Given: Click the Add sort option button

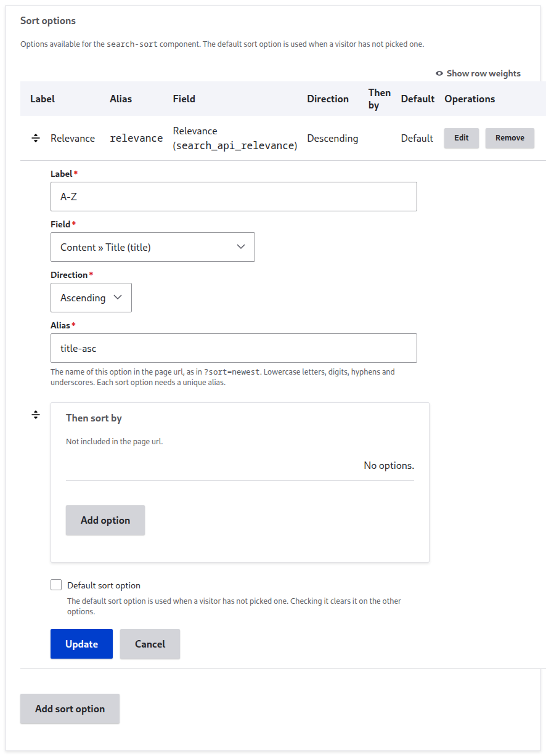Looking at the screenshot, I should point(70,709).
